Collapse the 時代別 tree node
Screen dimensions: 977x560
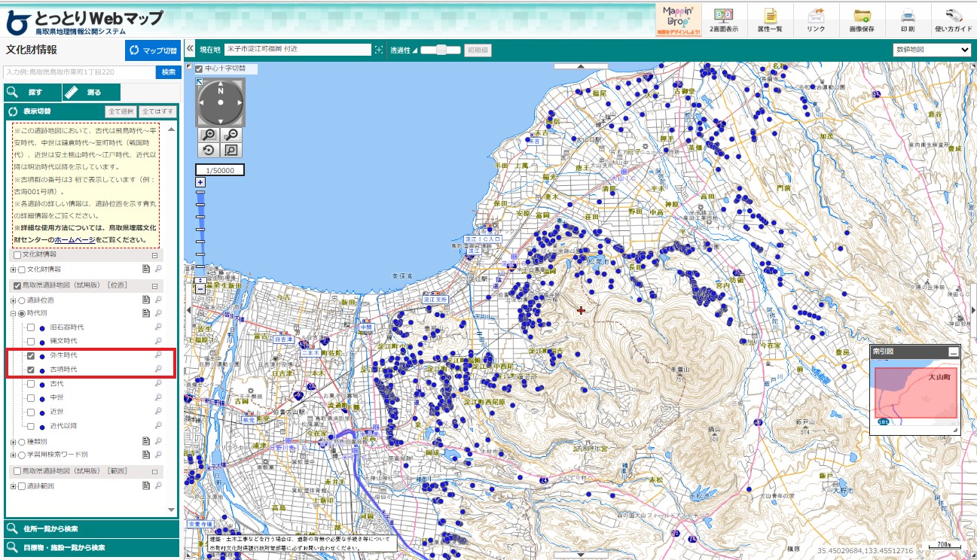(x=14, y=314)
